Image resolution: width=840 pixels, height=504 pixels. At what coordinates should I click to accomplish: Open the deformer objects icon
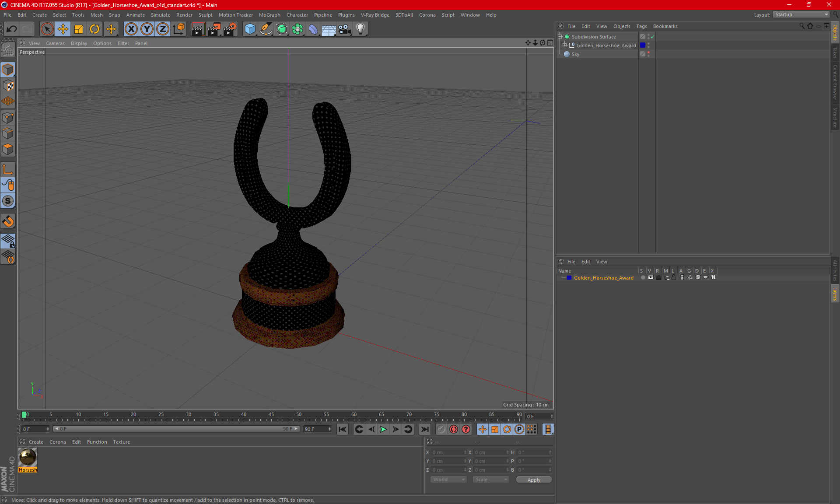313,29
